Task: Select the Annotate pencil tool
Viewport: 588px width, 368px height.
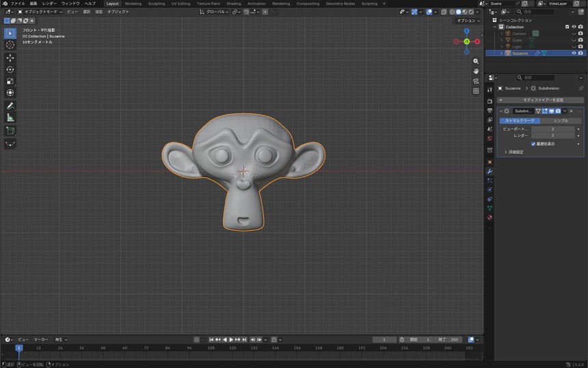Action: click(x=10, y=106)
